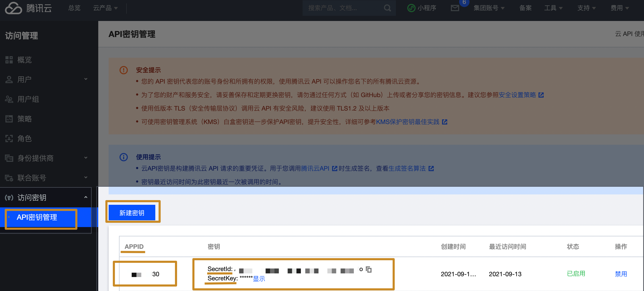Click 禁用 to disable the key
Image resolution: width=644 pixels, height=291 pixels.
[x=621, y=274]
